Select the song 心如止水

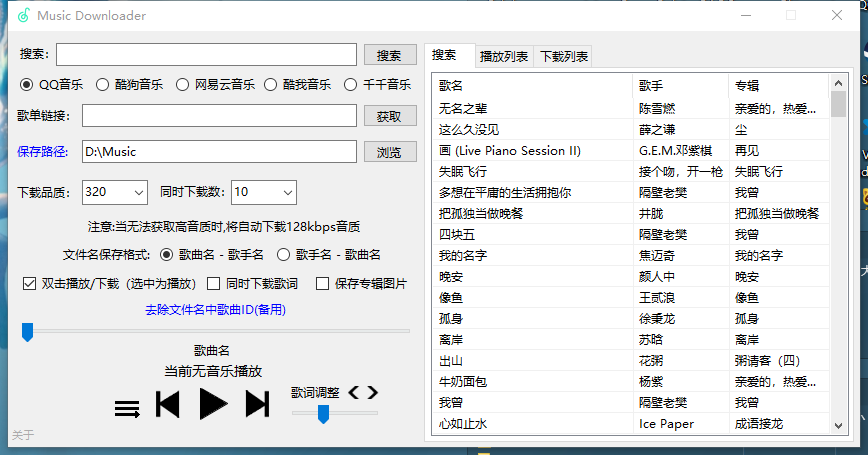463,424
